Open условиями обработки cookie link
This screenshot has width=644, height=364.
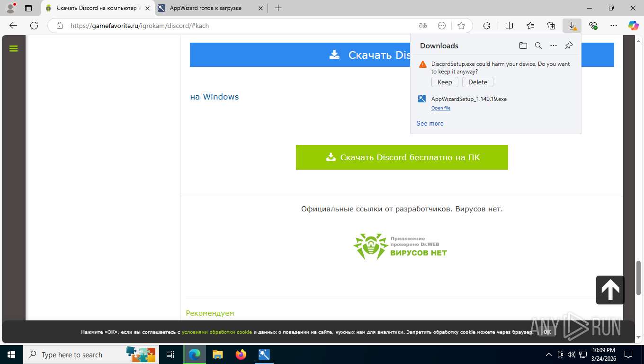click(217, 332)
